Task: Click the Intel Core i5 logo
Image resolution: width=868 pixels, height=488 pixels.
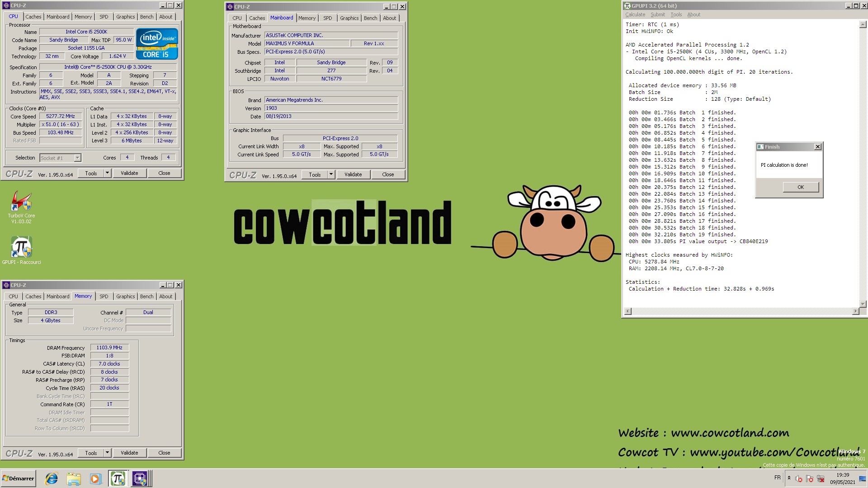Action: pos(157,44)
